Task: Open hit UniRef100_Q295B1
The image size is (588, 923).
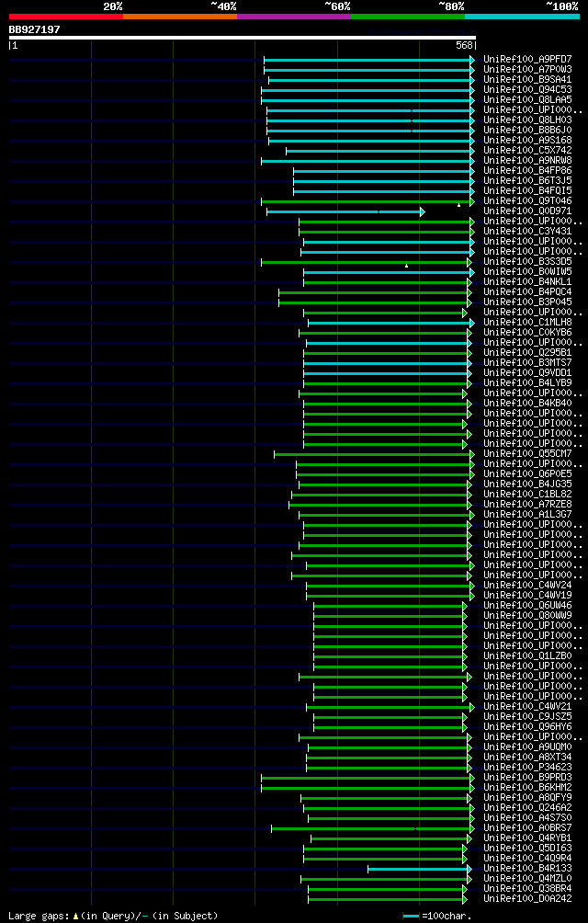Action: (527, 353)
